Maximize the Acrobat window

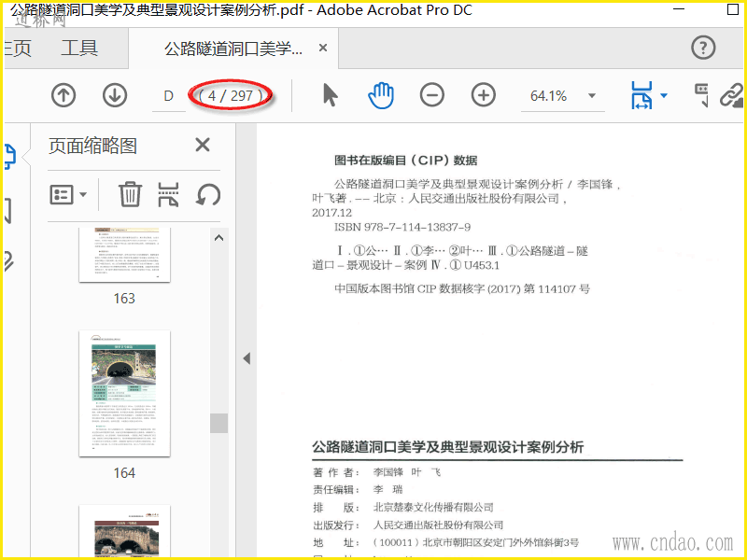pos(733,9)
